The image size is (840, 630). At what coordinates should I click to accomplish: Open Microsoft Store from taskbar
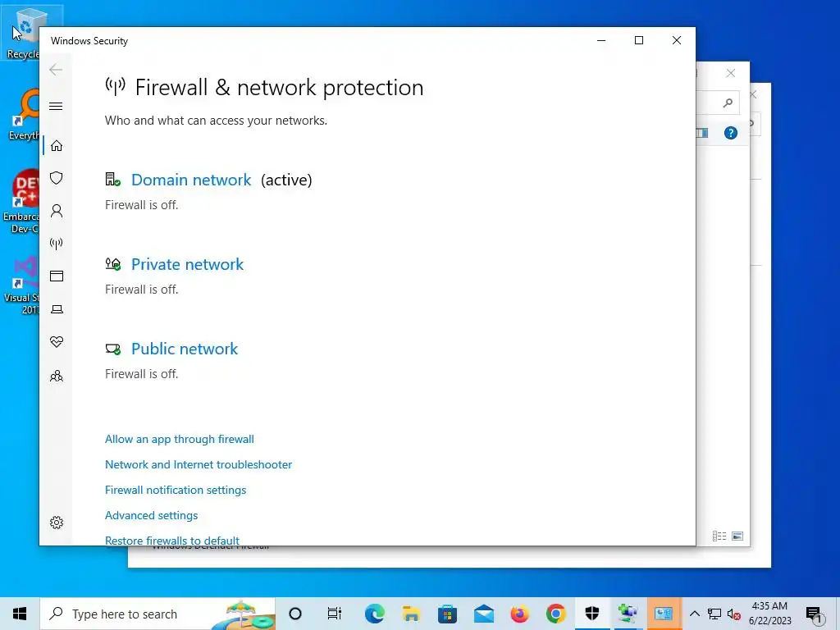447,614
